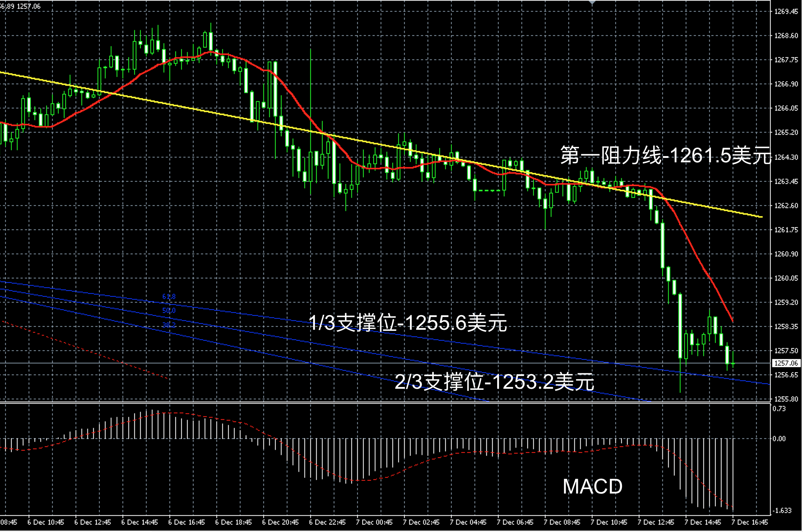Select the 50.0 Fibonacci level label

click(169, 311)
